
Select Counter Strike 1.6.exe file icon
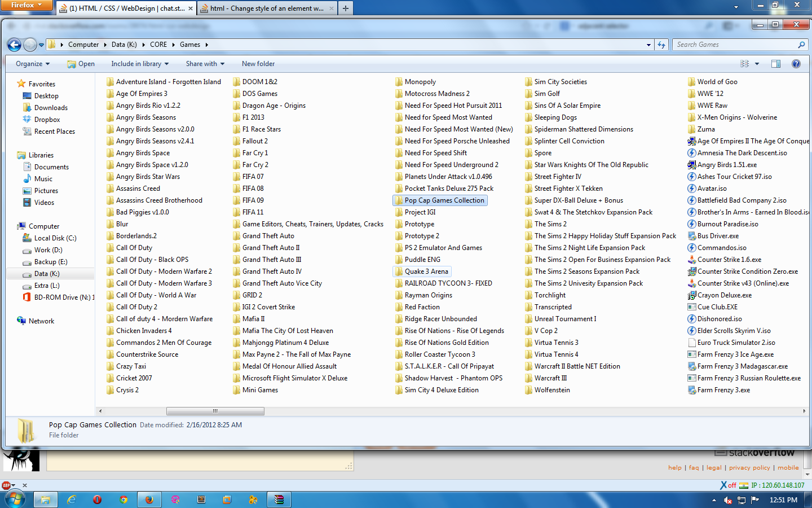pos(692,260)
